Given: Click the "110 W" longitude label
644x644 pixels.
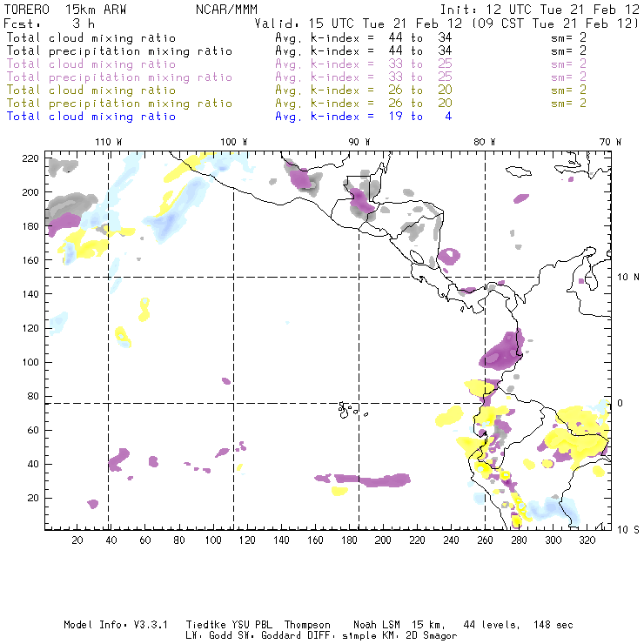Looking at the screenshot, I should pos(109,142).
